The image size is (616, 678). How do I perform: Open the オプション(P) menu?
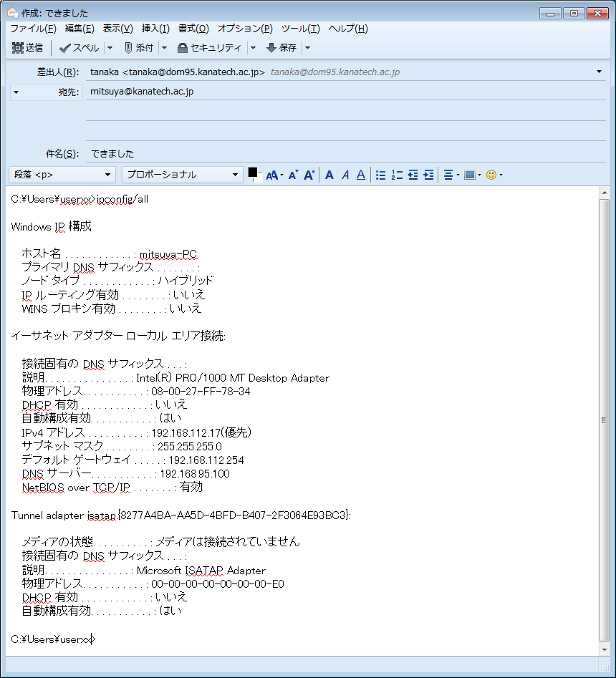point(245,29)
